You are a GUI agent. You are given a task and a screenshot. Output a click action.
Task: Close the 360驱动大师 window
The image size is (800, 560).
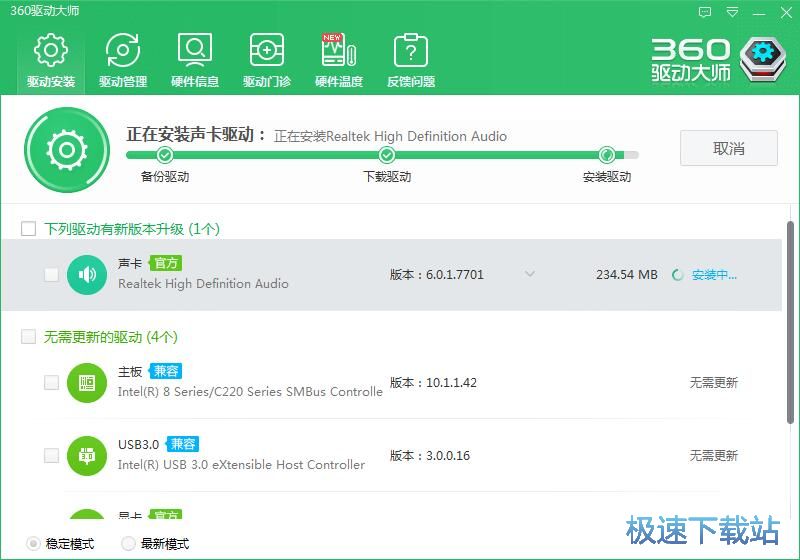[786, 13]
